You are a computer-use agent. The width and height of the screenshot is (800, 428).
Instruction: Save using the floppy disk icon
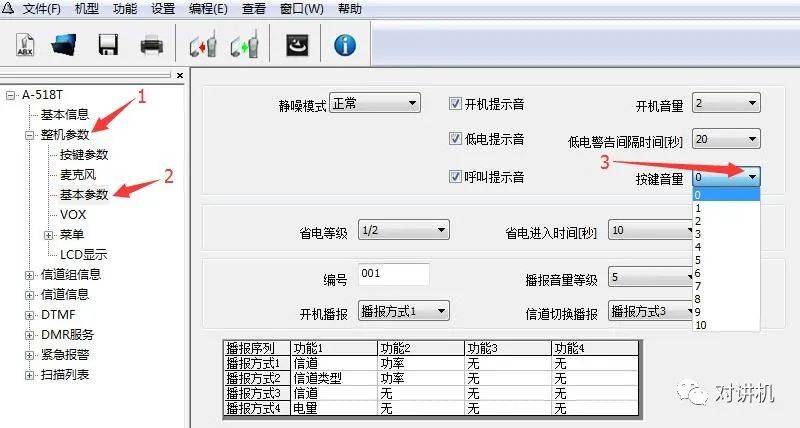[109, 45]
